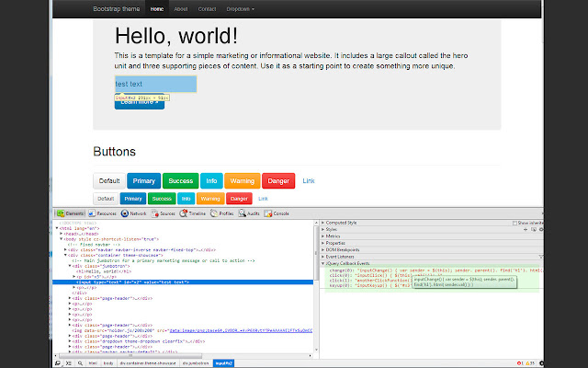Screen dimensions: 588x368
Task: Open the Timeline panel
Action: tap(192, 213)
